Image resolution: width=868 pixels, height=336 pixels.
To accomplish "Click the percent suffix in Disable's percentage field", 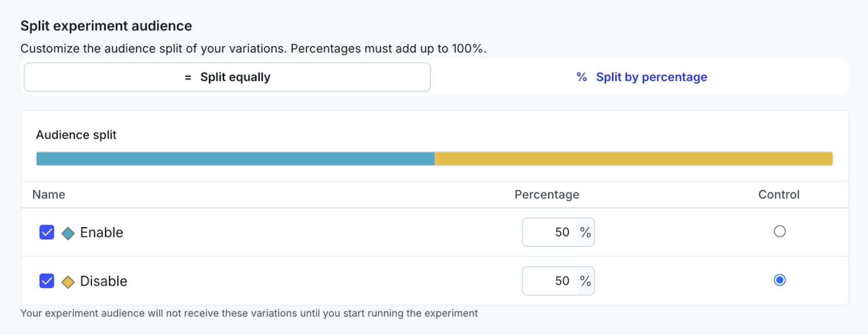I will [x=585, y=281].
